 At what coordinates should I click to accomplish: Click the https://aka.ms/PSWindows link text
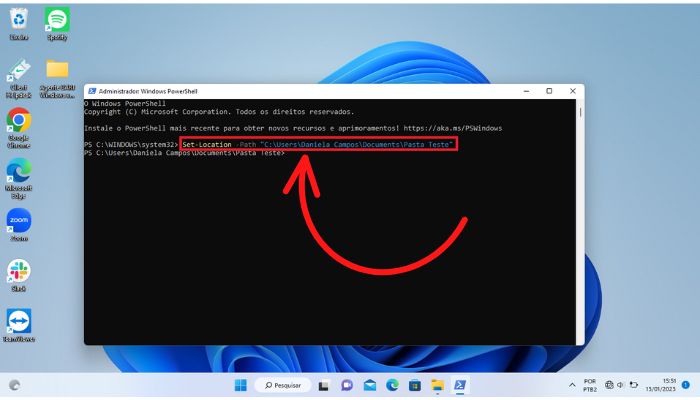click(453, 128)
